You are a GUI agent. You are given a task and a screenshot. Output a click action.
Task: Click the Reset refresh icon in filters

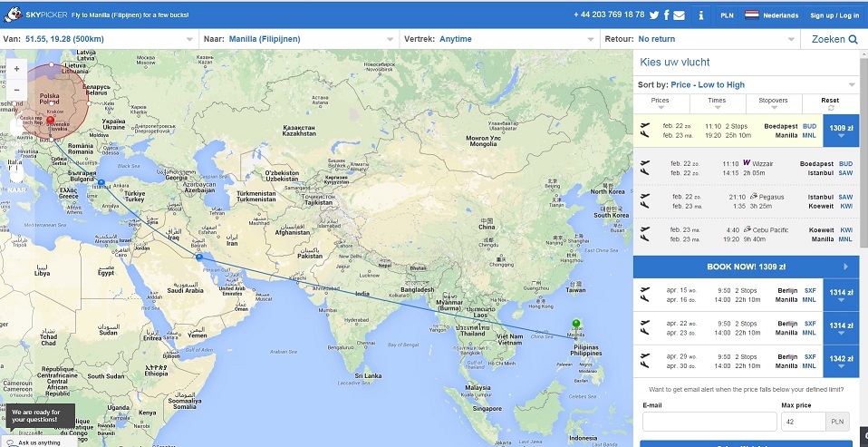[x=830, y=108]
